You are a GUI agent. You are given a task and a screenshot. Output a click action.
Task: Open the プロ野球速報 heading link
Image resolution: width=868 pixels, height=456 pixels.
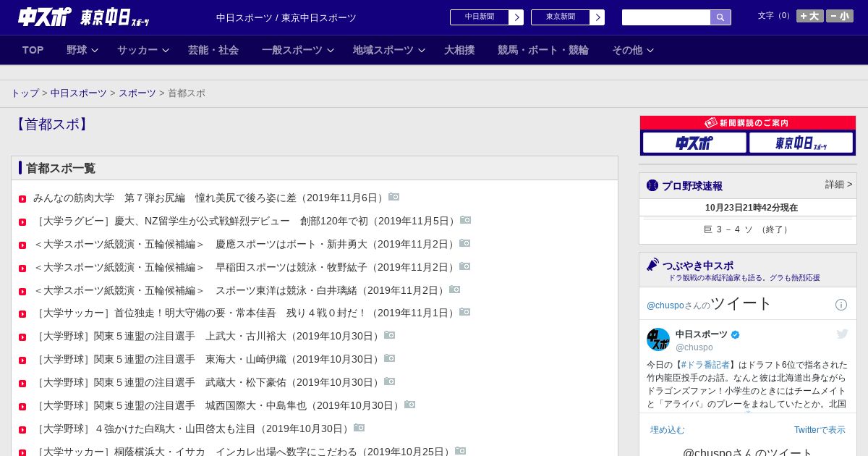692,186
